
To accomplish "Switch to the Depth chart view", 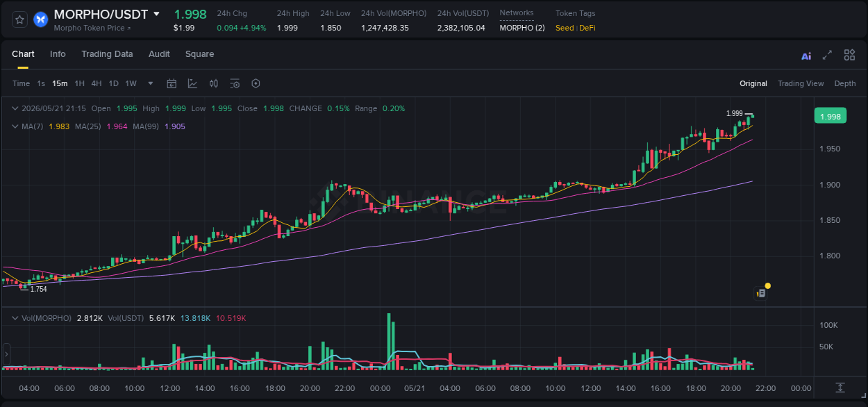I will point(845,83).
